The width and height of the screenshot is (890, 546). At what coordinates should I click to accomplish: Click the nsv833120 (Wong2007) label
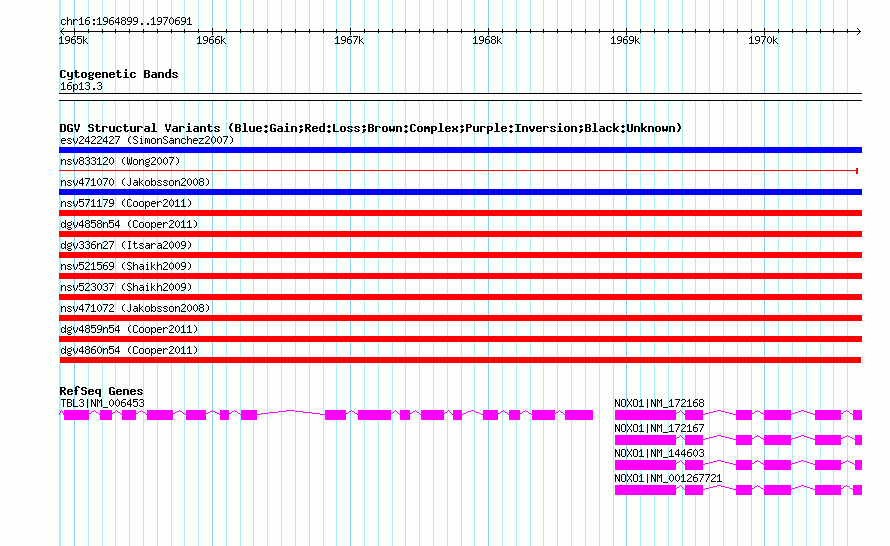coord(120,161)
